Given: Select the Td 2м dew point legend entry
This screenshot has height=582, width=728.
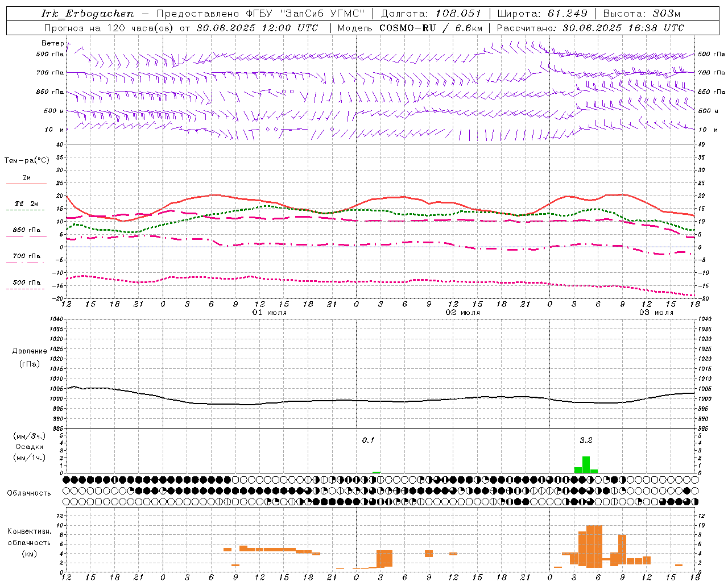Looking at the screenshot, I should [x=26, y=206].
